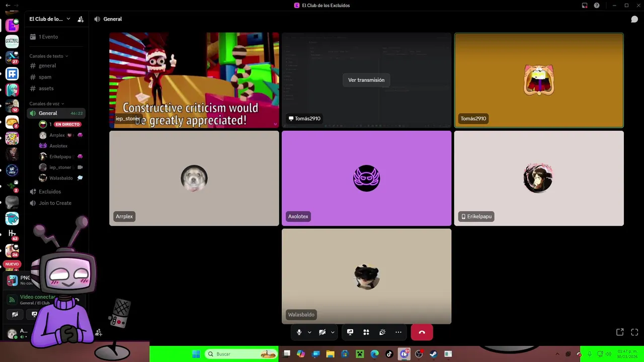The image size is (644, 362).
Task: Click Ver transmisión to watch the stream
Action: [x=366, y=80]
